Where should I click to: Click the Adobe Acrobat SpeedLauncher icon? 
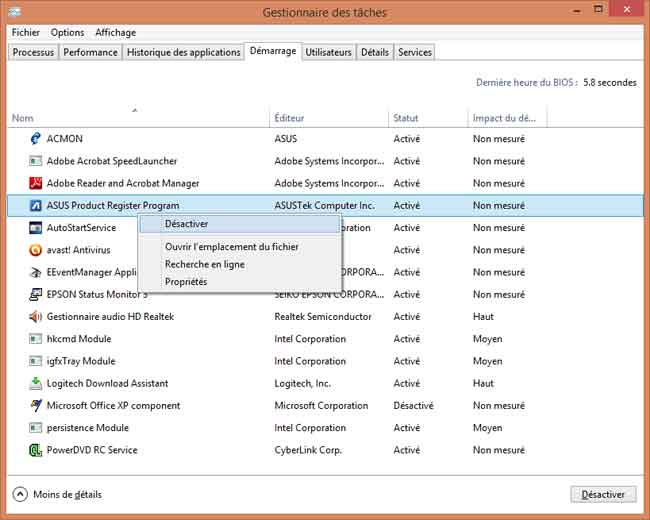coord(36,161)
